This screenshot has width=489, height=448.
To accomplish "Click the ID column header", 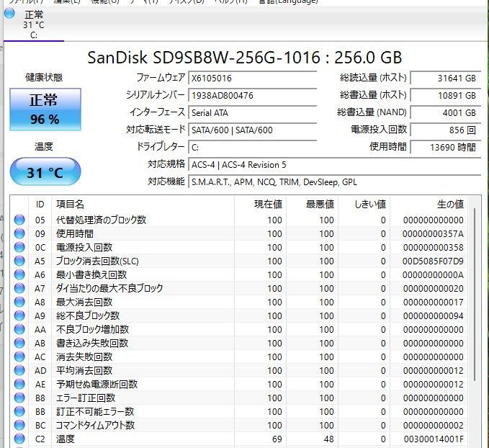I will point(40,205).
